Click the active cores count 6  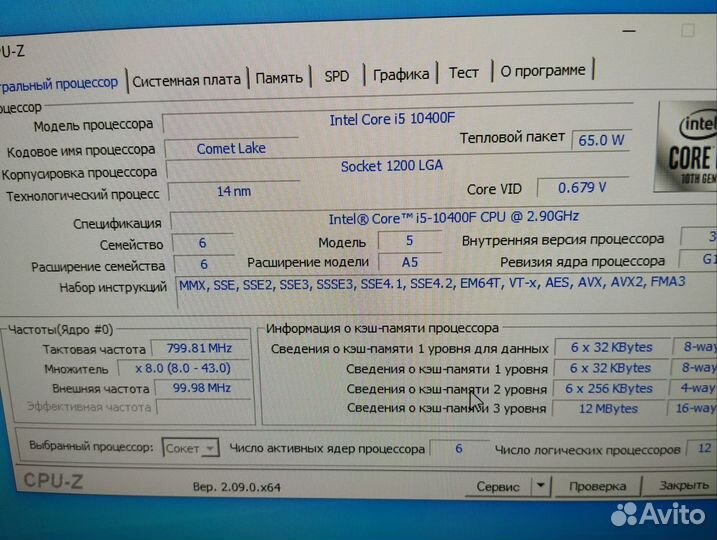[459, 449]
